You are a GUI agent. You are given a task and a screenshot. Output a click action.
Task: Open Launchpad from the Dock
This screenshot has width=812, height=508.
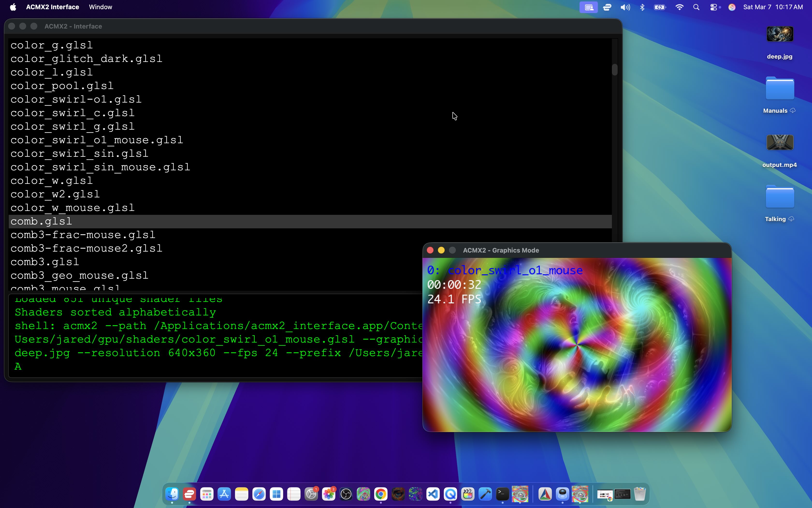(x=207, y=494)
